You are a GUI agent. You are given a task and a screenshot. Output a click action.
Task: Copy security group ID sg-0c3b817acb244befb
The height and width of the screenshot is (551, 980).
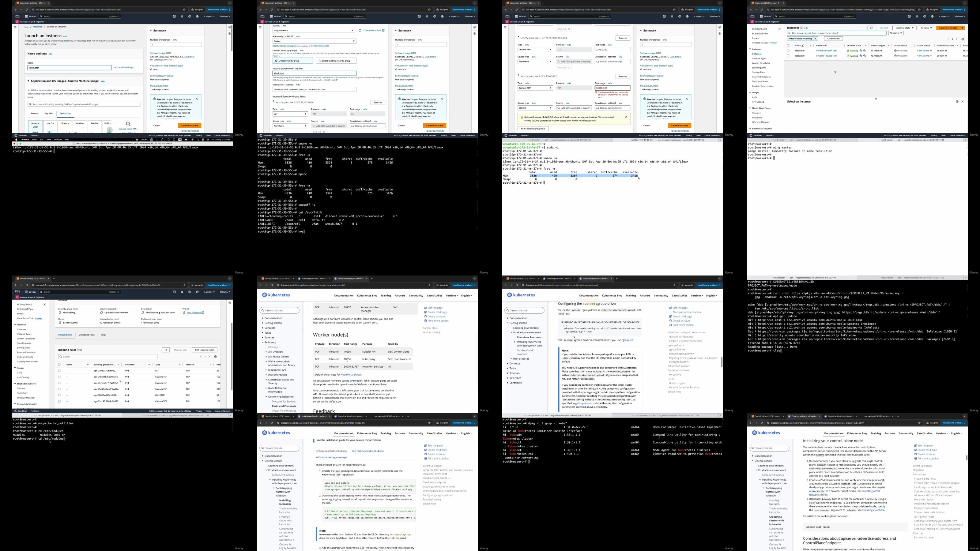tap(101, 313)
